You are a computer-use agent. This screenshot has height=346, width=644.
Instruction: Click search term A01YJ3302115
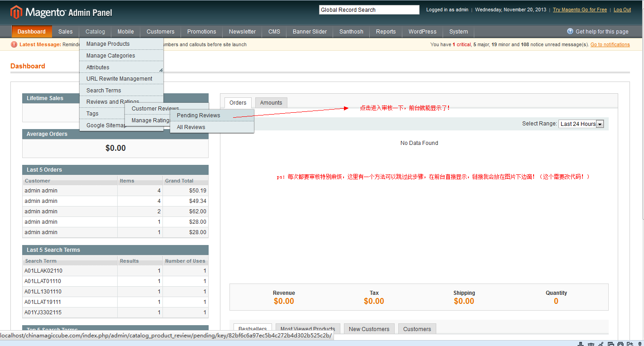point(43,312)
